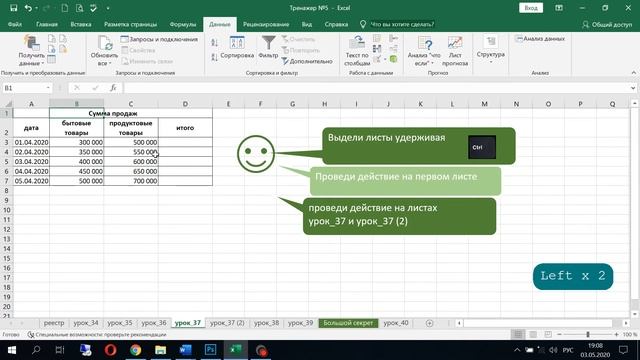Screen dimensions: 640x360
Task: Switch to the Insert (Вставка) tab
Action: 81,24
